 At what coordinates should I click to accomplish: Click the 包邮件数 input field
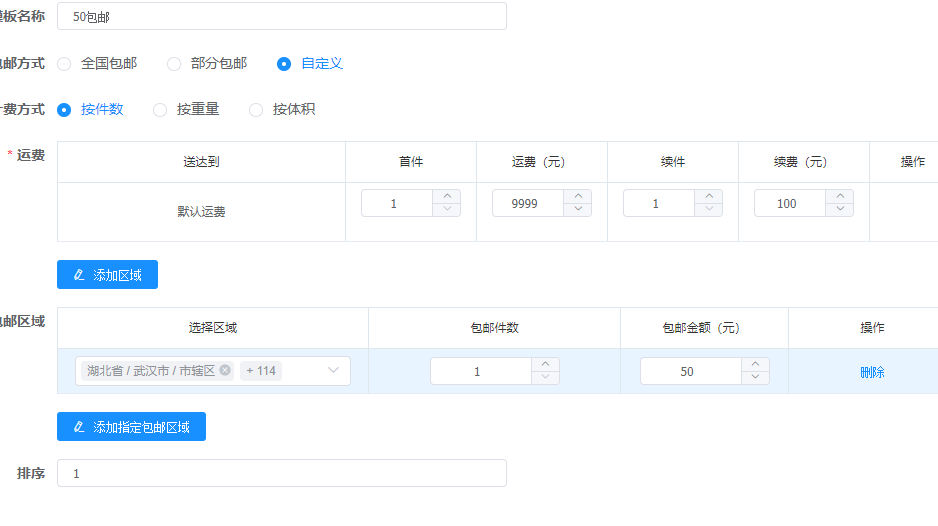[480, 372]
